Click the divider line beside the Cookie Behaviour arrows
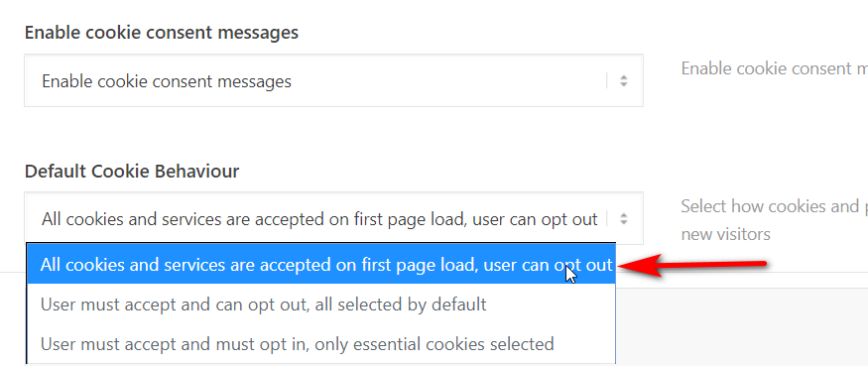 pos(607,219)
